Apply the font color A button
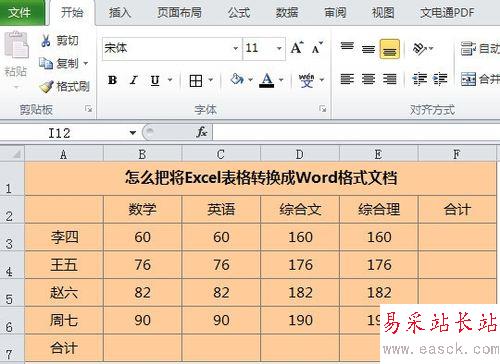This screenshot has height=364, width=500. coord(267,80)
